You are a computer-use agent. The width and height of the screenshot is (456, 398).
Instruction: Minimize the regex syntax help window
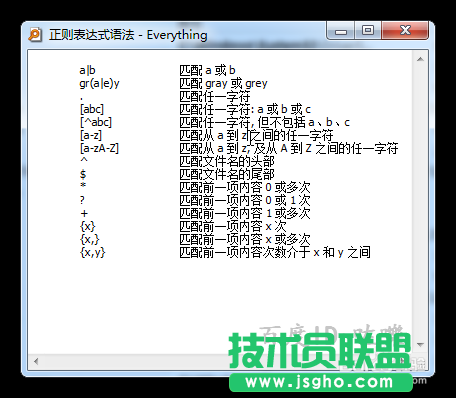click(341, 31)
